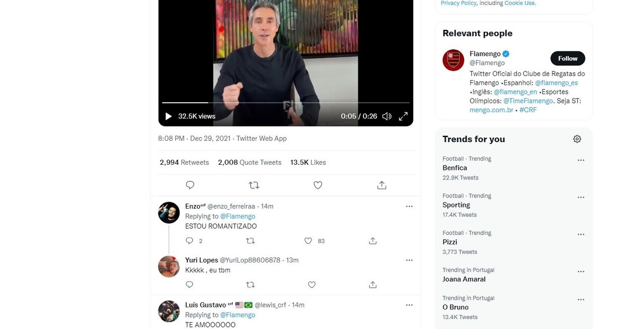
Task: Retweet the main Flamengo tweet
Action: click(254, 185)
